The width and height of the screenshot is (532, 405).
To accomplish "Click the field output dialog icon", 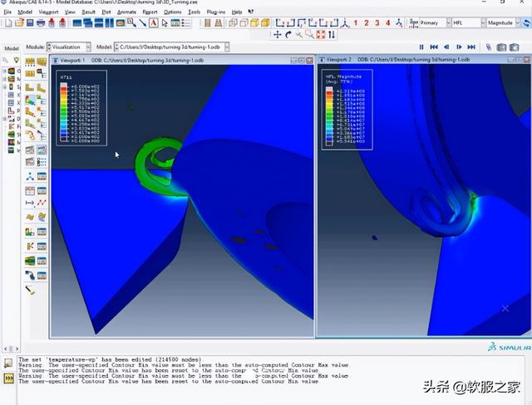I will tap(414, 23).
